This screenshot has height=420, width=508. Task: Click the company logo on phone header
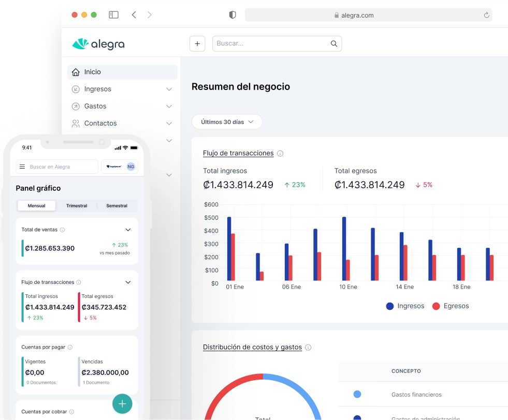coord(114,167)
